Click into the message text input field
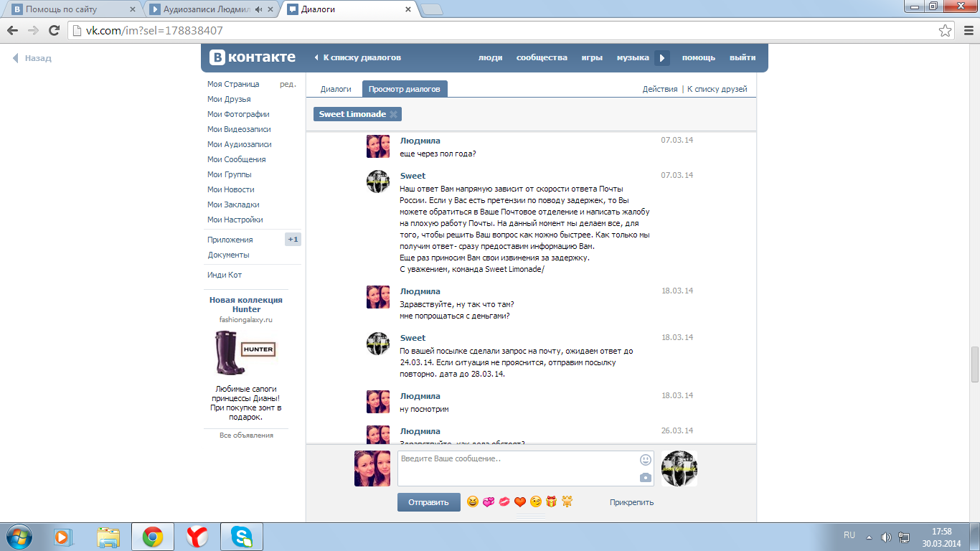The height and width of the screenshot is (551, 980). pos(517,468)
